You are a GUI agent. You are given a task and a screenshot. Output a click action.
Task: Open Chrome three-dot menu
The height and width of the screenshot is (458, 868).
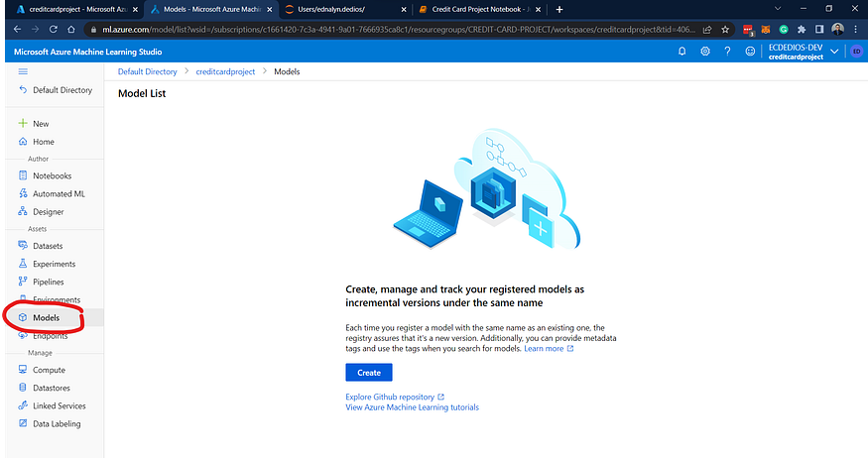point(856,30)
